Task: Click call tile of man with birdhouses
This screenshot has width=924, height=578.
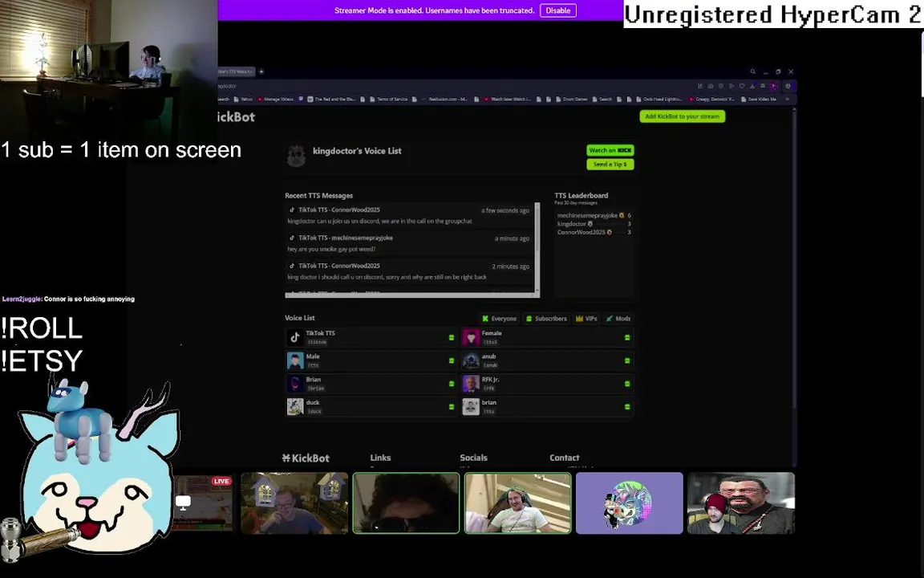Action: [x=294, y=503]
